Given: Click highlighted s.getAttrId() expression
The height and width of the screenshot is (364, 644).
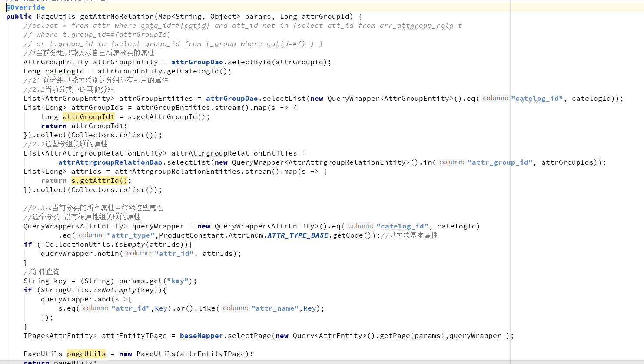Looking at the screenshot, I should (99, 180).
